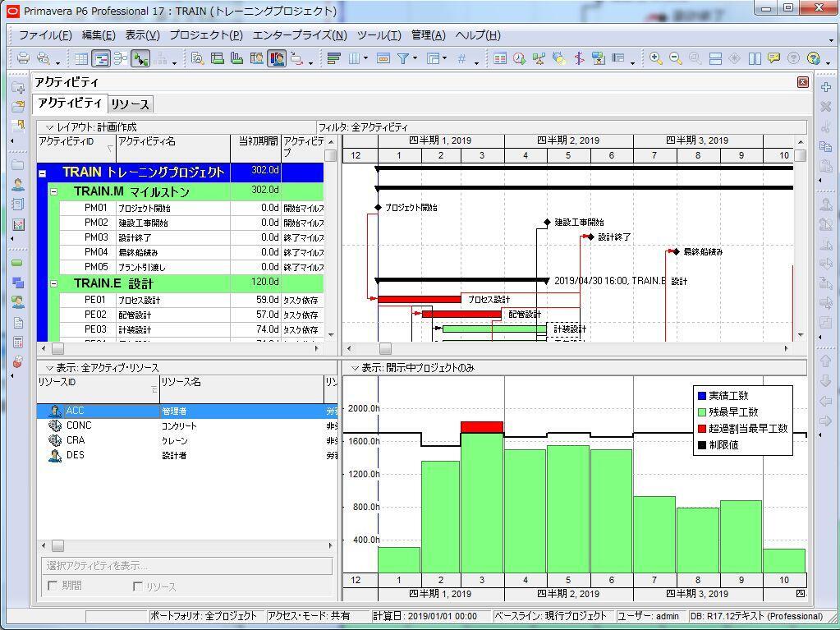Click the Bars icon in toolbar
This screenshot has width=840, height=630.
333,58
